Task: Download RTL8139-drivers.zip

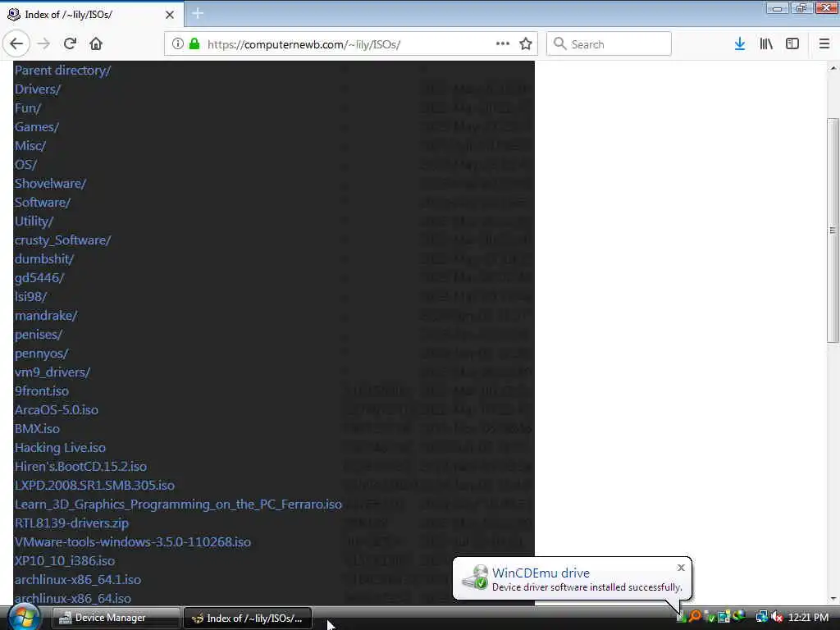Action: coord(71,523)
